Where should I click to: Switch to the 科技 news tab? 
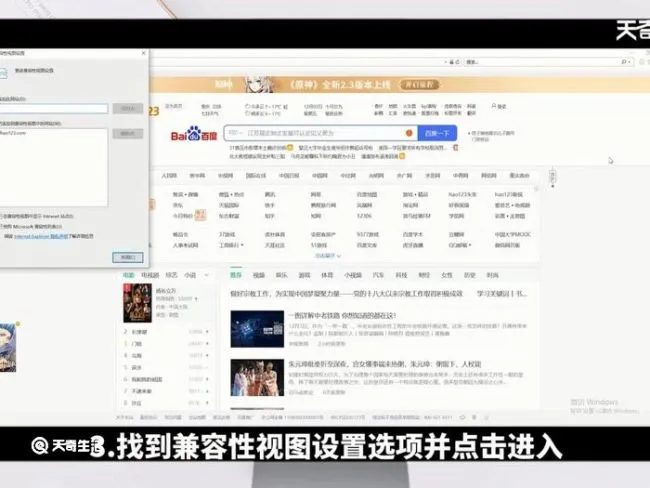401,275
